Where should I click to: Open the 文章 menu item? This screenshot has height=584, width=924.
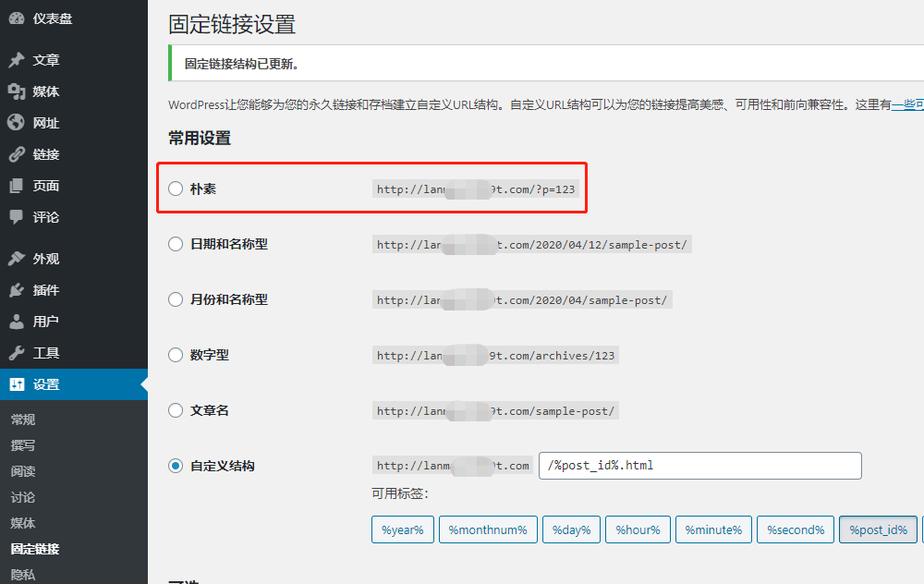(46, 60)
